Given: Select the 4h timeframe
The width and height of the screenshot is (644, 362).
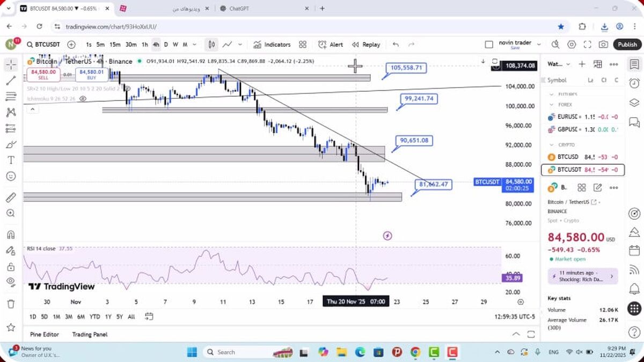Looking at the screenshot, I should click(x=156, y=45).
